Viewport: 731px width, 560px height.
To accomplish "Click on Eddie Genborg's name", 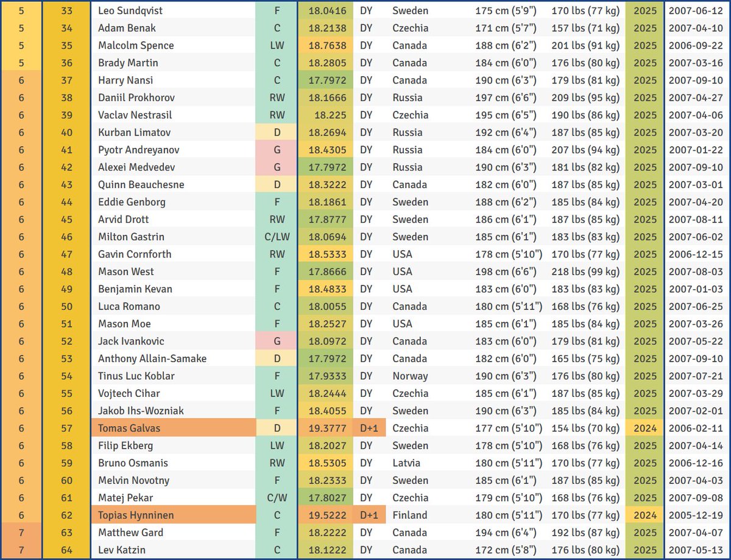I will tap(173, 202).
